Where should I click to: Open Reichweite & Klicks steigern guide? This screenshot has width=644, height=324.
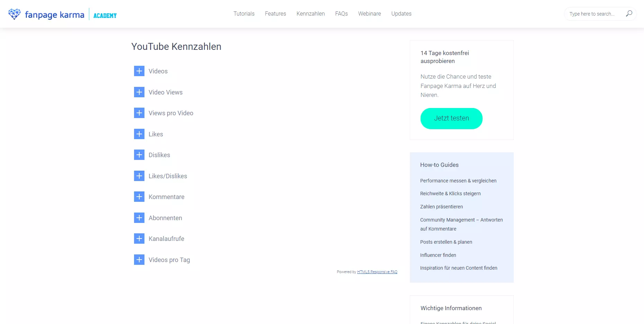450,193
